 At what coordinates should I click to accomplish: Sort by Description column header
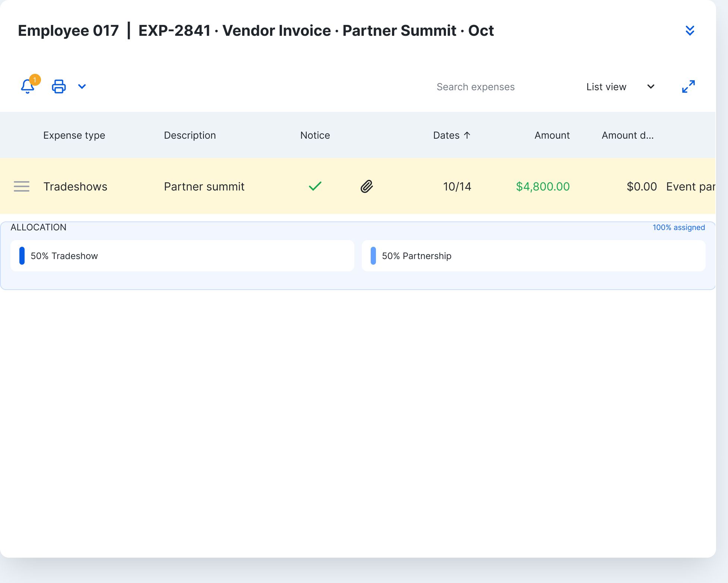190,135
